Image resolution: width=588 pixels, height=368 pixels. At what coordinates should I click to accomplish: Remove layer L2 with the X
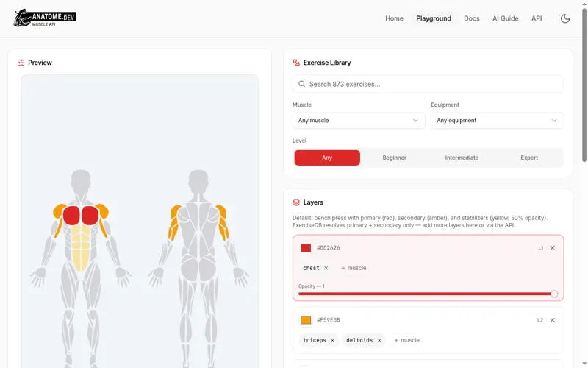tap(553, 320)
